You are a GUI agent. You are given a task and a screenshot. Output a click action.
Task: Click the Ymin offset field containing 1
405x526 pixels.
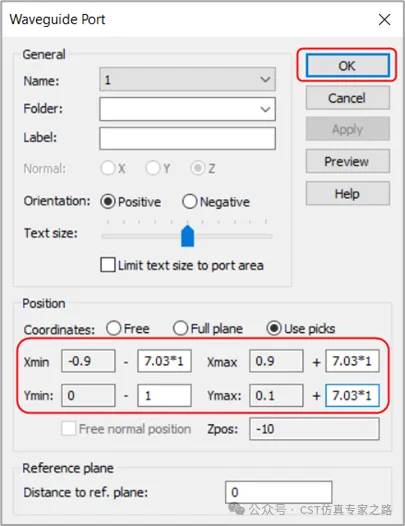164,396
